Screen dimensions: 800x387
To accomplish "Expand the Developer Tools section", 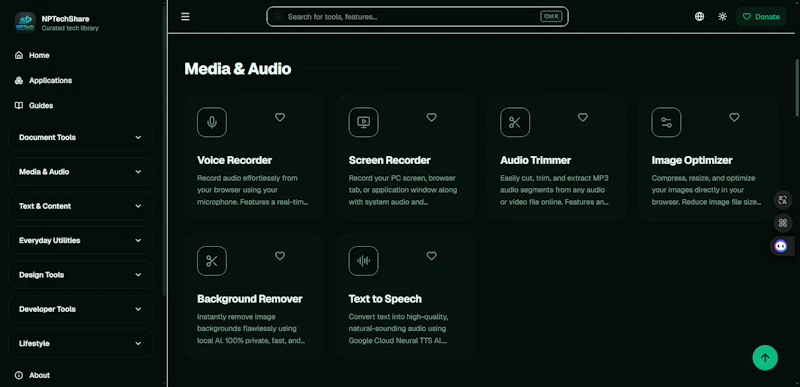I will pos(81,309).
